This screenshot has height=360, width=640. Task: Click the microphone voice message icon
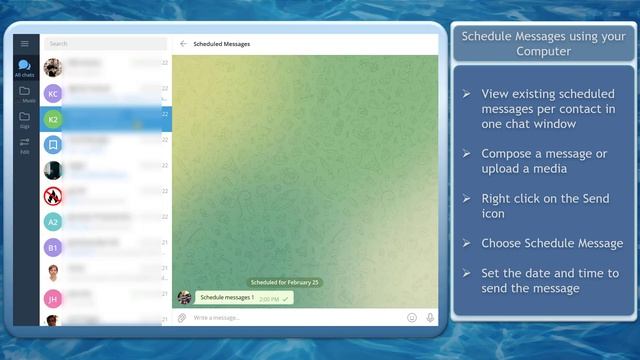tap(430, 318)
